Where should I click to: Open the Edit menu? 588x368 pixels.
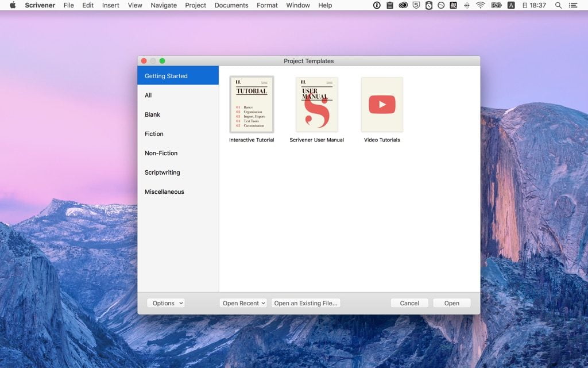(x=88, y=5)
